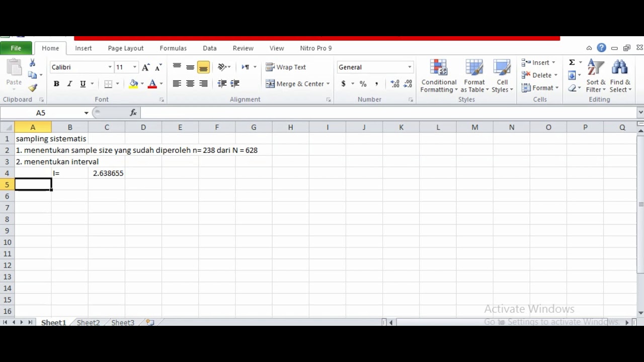
Task: Switch to the Insert ribbon tab
Action: (84, 48)
